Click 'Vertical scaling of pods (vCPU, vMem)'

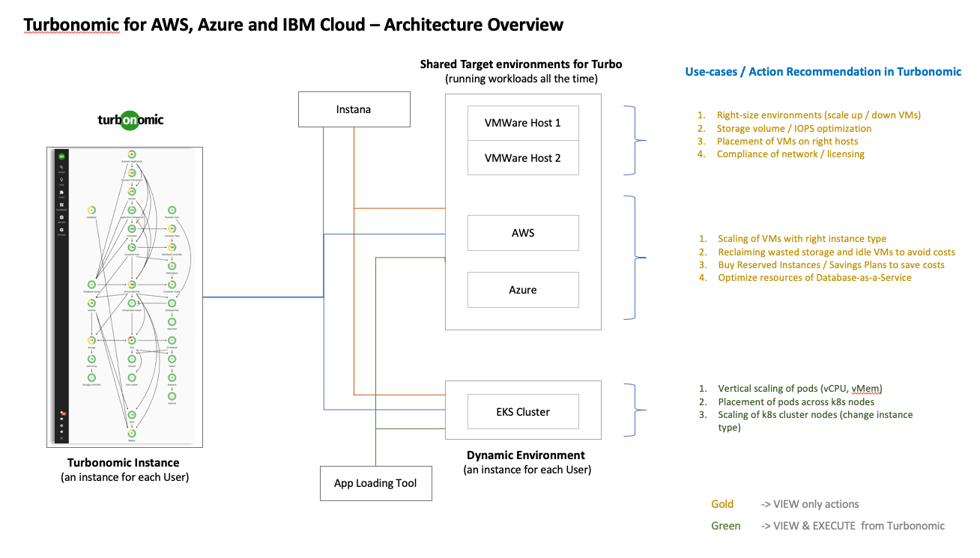coord(801,389)
